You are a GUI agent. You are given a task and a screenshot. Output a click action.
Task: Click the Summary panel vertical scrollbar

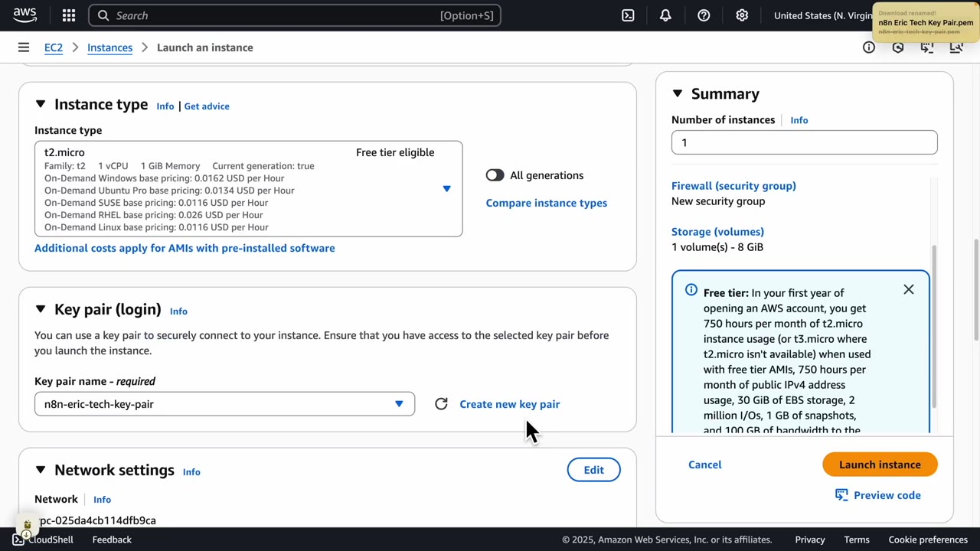[933, 327]
